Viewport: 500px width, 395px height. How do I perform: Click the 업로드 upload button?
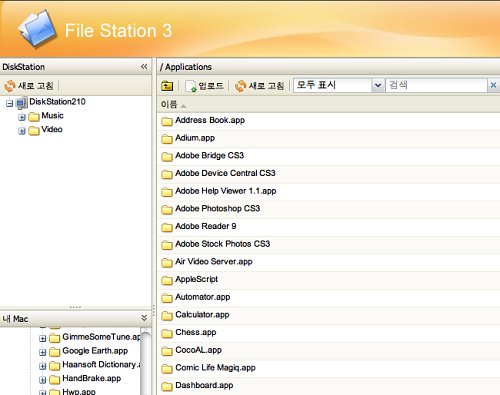[x=205, y=86]
